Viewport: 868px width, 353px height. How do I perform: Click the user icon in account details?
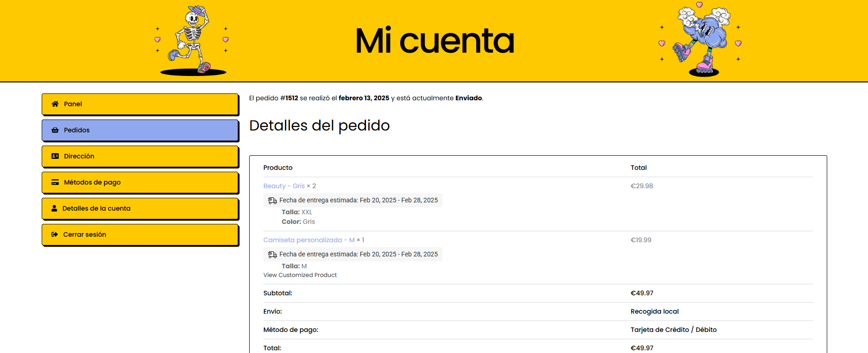(54, 208)
